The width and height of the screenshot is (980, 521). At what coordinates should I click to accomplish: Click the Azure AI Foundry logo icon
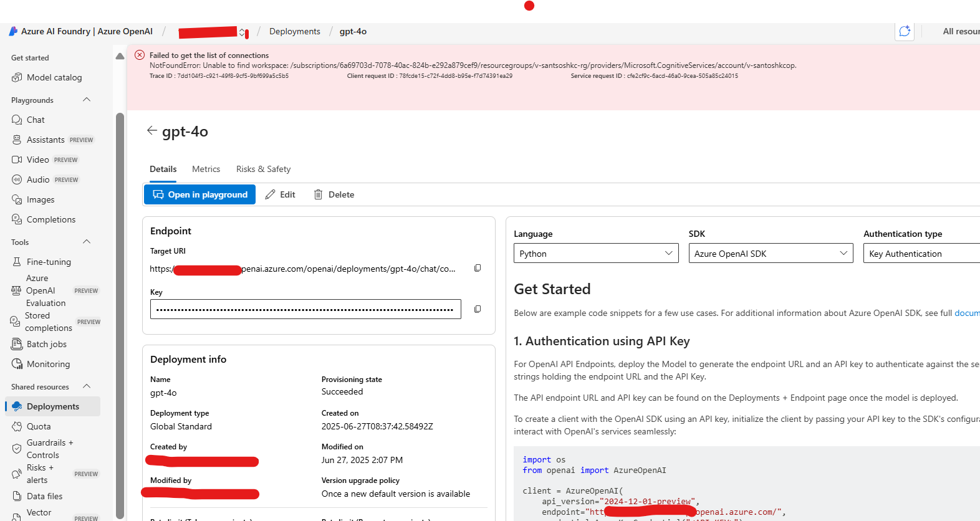pos(13,31)
